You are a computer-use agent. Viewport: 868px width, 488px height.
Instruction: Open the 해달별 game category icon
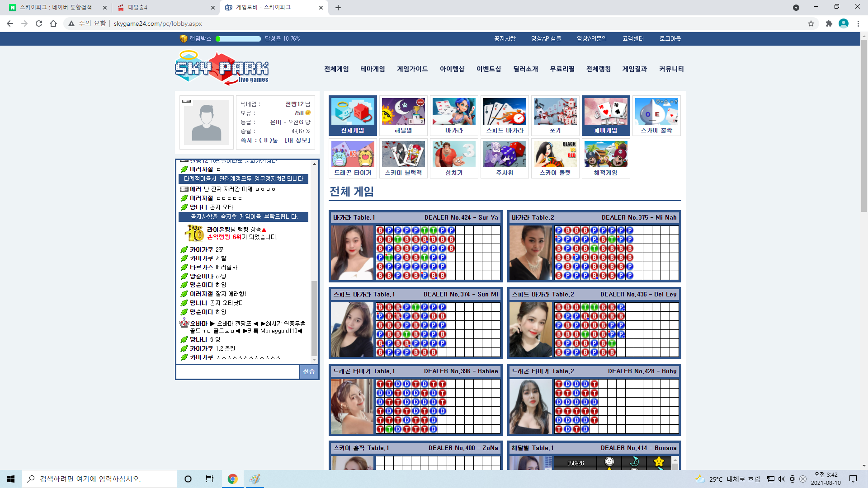pos(403,116)
